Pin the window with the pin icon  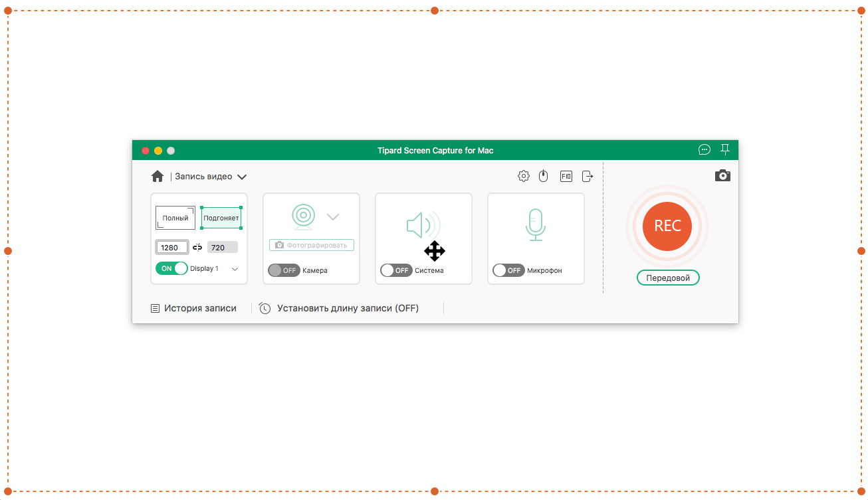coord(725,150)
